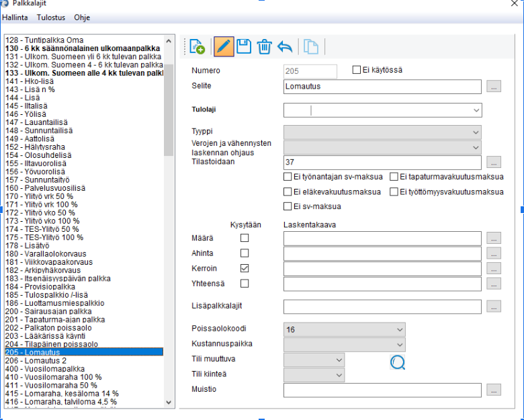Select 202 - Palkaton poissaolo row
Image resolution: width=524 pixels, height=420 pixels.
84,328
